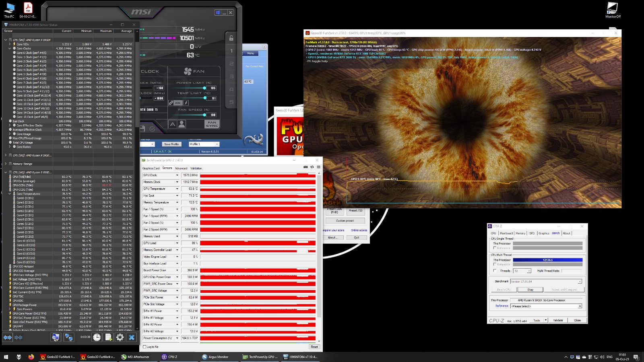644x362 pixels.
Task: Open HWiNFO settings gear icon
Action: 120,337
